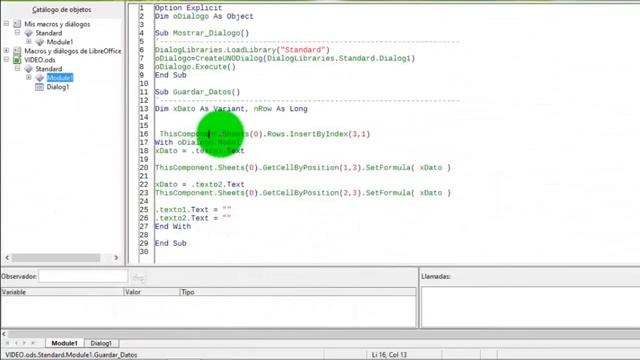
Task: Click 'End With' on line 27
Action: (x=173, y=227)
